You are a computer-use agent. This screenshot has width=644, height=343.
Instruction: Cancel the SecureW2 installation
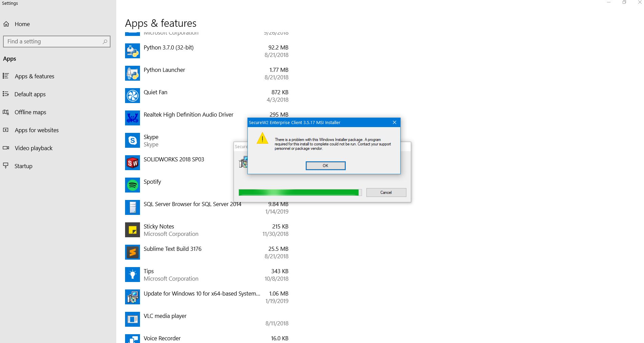tap(386, 193)
